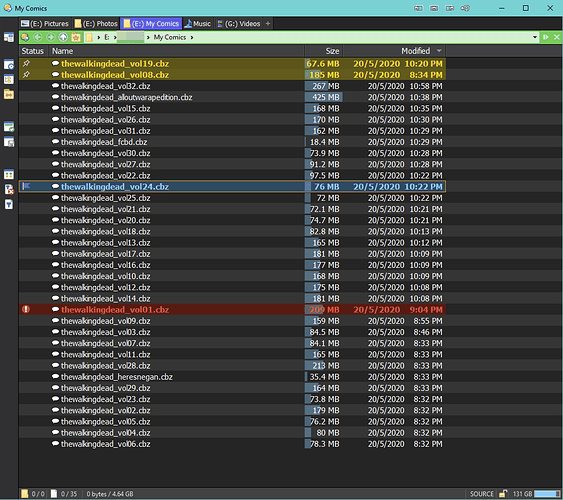563x500 pixels.
Task: Click the blue flag icon of vol24
Action: click(x=26, y=186)
